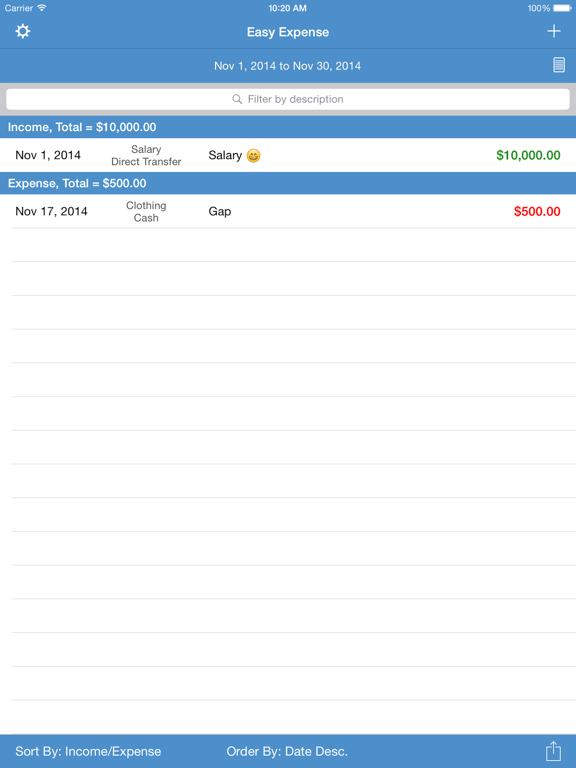Tap the Gap description text
576x768 pixels.
(x=220, y=212)
